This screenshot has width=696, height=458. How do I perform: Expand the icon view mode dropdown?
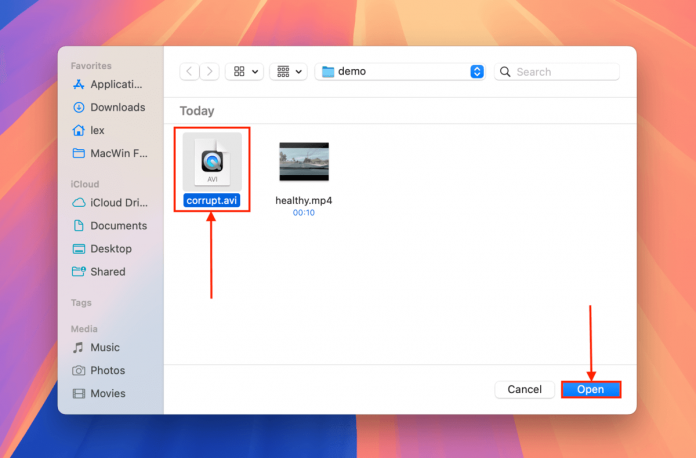coord(245,72)
